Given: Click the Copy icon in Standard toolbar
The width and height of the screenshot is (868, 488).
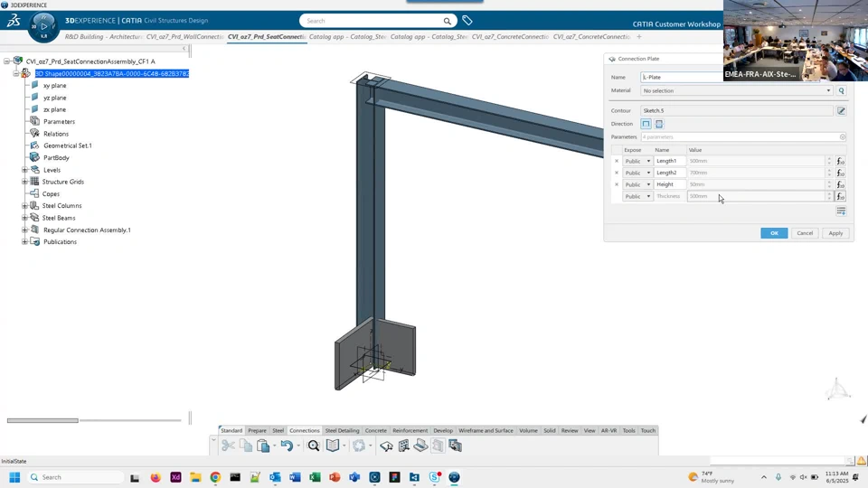Looking at the screenshot, I should pos(246,446).
